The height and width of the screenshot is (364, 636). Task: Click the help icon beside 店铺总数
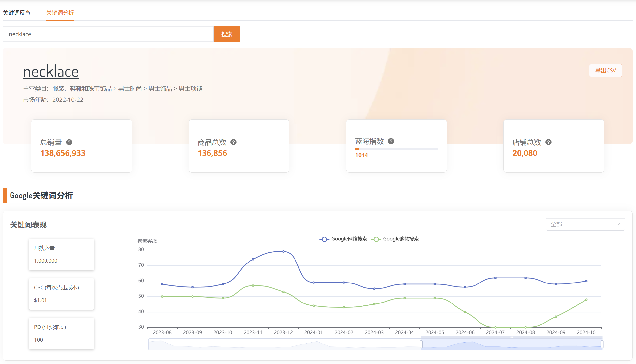coord(548,142)
